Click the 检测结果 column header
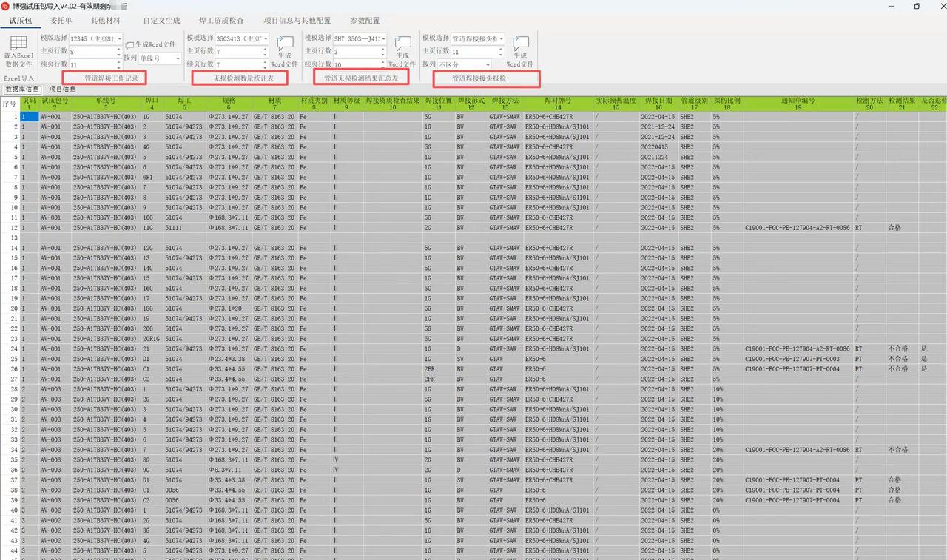 pos(903,103)
